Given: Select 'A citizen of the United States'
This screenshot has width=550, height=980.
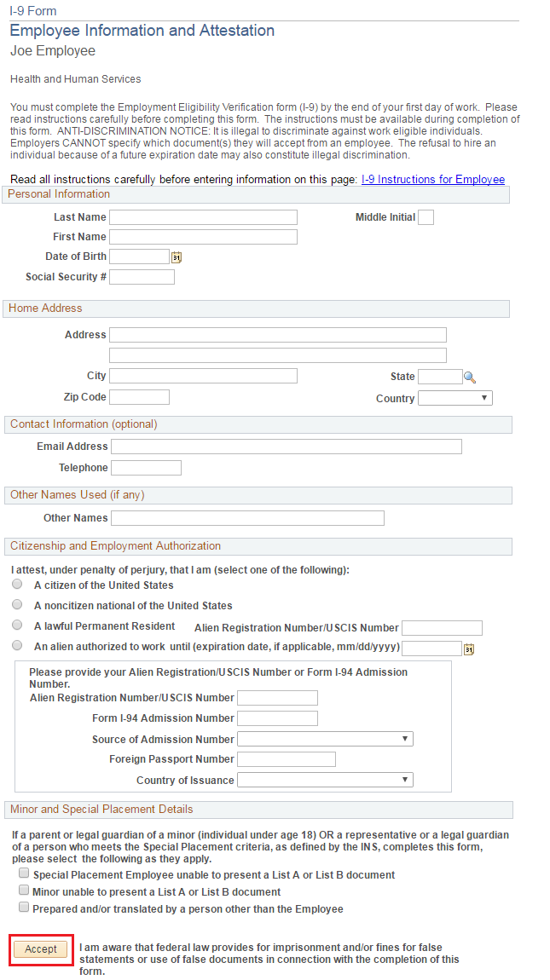Looking at the screenshot, I should pyautogui.click(x=17, y=585).
